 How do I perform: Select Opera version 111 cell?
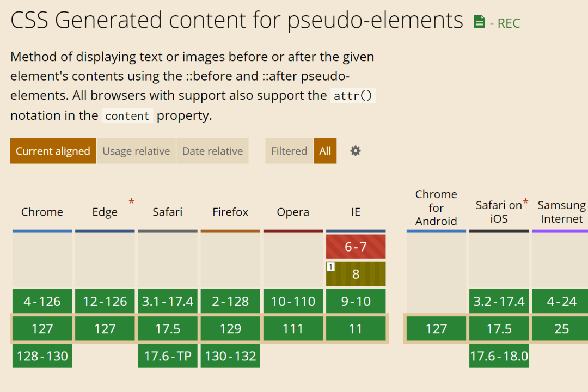(x=293, y=329)
